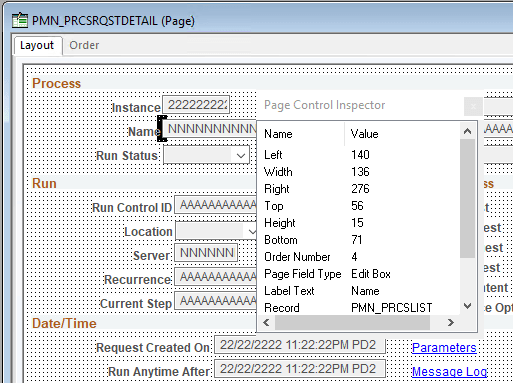
Task: Select the Name edit box
Action: coord(210,129)
